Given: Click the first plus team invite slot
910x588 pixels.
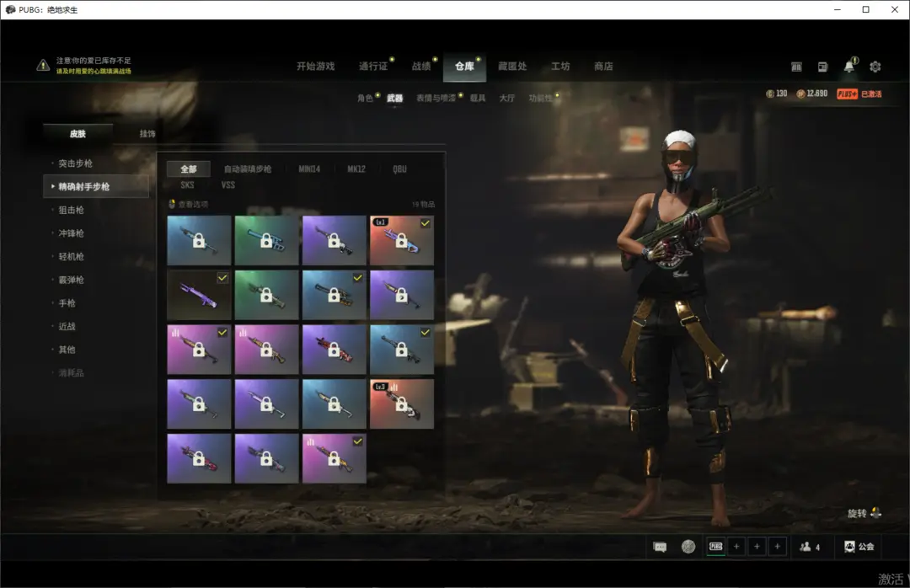Looking at the screenshot, I should click(736, 546).
